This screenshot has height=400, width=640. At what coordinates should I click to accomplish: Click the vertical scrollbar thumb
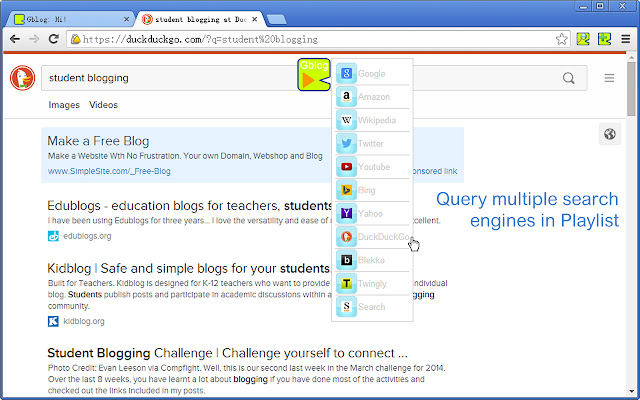tap(631, 89)
